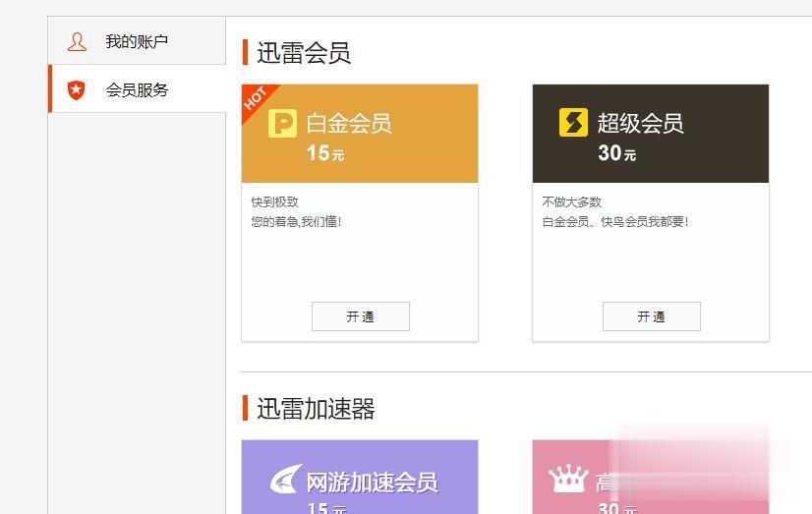Click the wing icon on 网游加速会员 card
The height and width of the screenshot is (514, 812).
point(286,480)
